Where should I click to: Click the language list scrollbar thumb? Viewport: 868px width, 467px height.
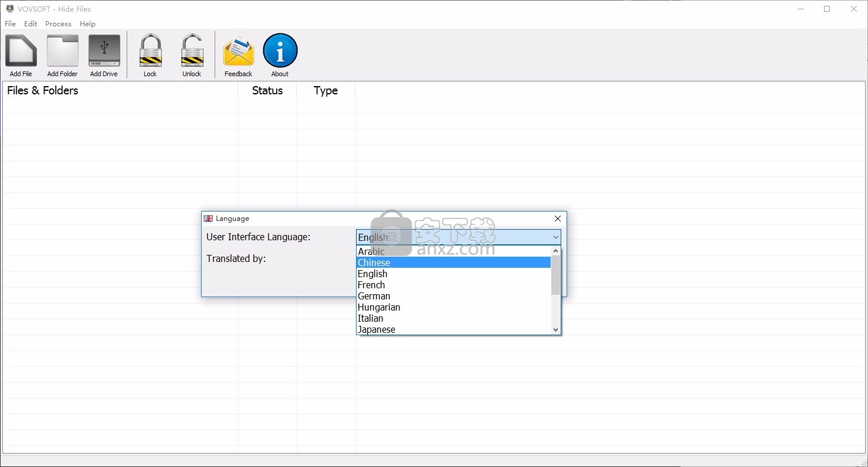pos(556,275)
